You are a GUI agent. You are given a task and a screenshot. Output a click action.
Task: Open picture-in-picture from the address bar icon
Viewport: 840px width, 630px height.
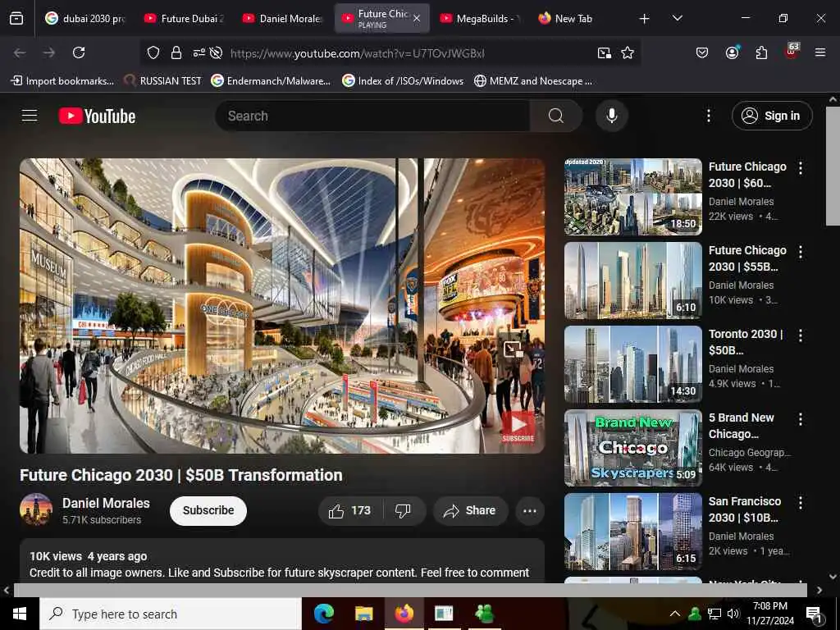click(605, 52)
